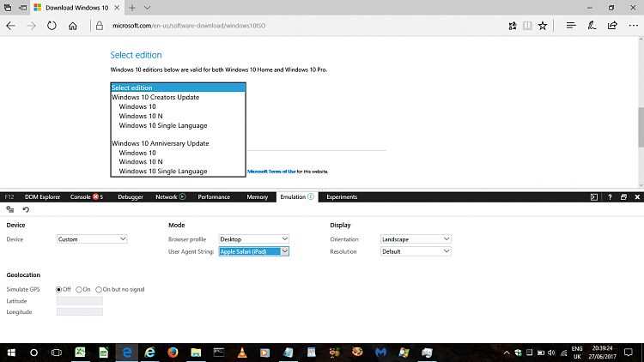Switch to DOM Explorer tab

[x=42, y=197]
